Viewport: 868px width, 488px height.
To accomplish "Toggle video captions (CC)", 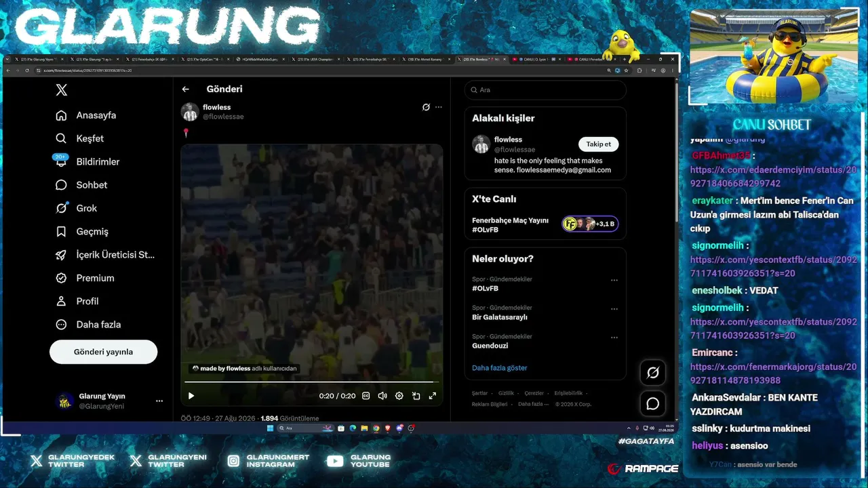I will [366, 396].
